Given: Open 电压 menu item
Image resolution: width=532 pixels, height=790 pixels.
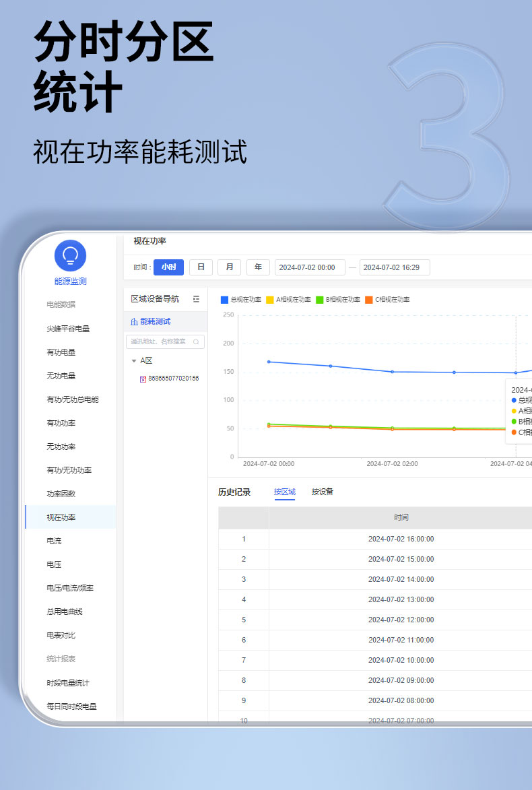Looking at the screenshot, I should click(54, 565).
